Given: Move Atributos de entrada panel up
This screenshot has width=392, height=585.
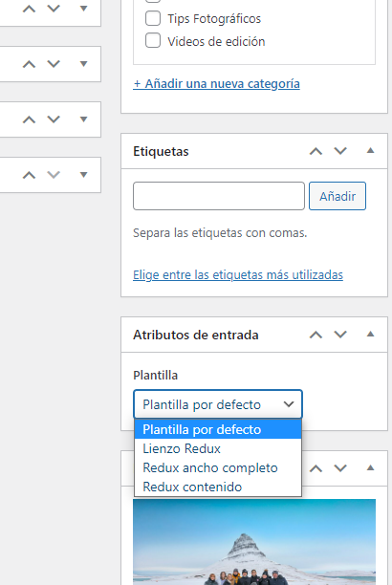Looking at the screenshot, I should (x=316, y=335).
